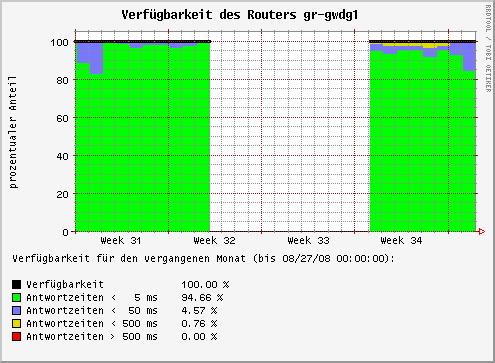Click the Week 32 axis label
The image size is (495, 363).
(214, 240)
